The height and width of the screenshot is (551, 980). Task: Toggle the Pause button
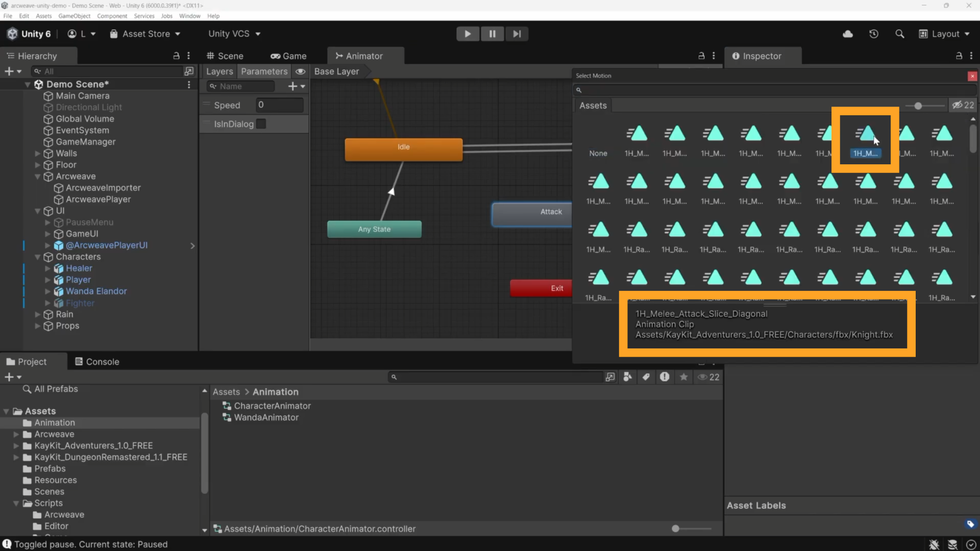[492, 34]
